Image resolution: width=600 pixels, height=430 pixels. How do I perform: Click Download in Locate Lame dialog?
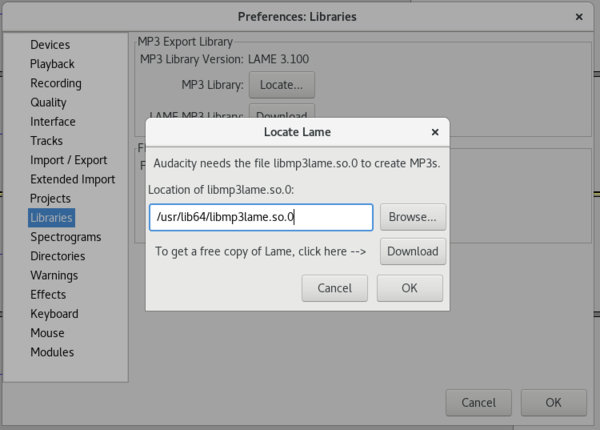413,251
